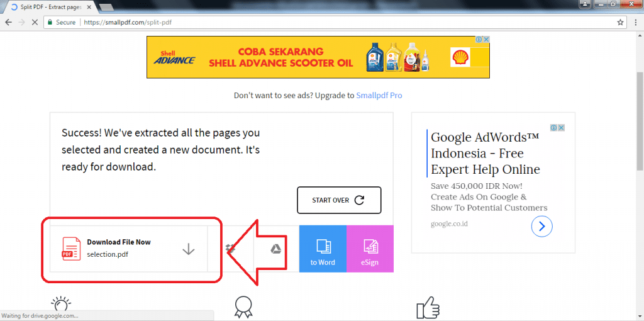The image size is (644, 321).
Task: Open a new browser tab
Action: click(x=106, y=7)
